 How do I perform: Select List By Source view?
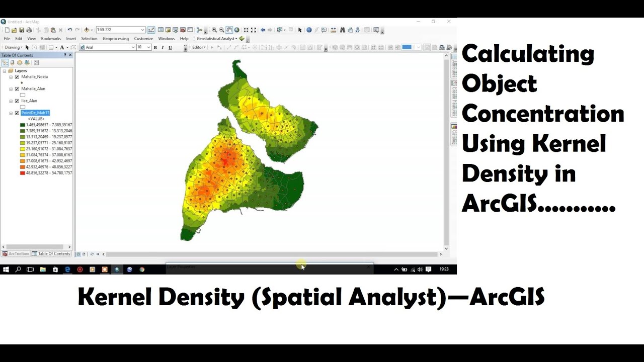click(12, 63)
